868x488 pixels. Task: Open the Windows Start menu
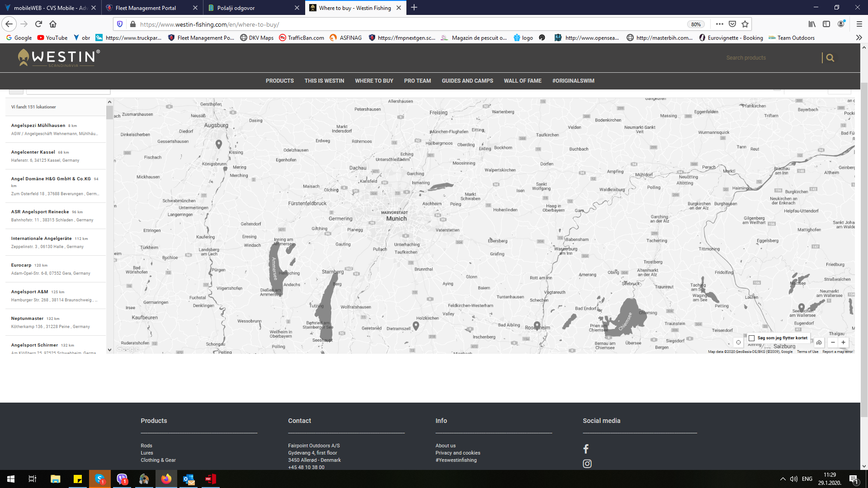[x=11, y=479]
